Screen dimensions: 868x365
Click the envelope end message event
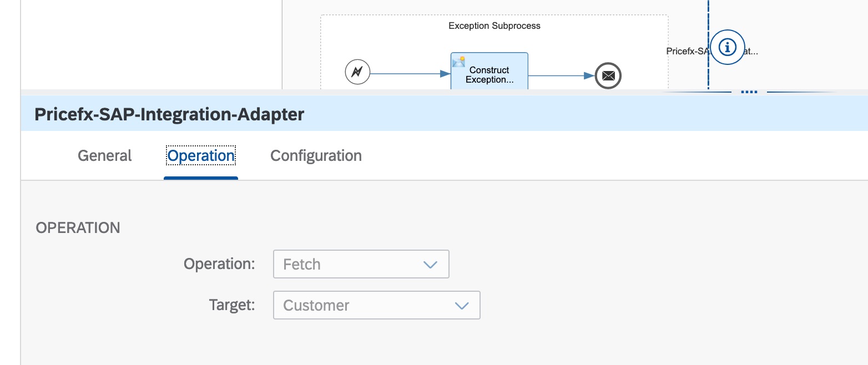coord(608,76)
